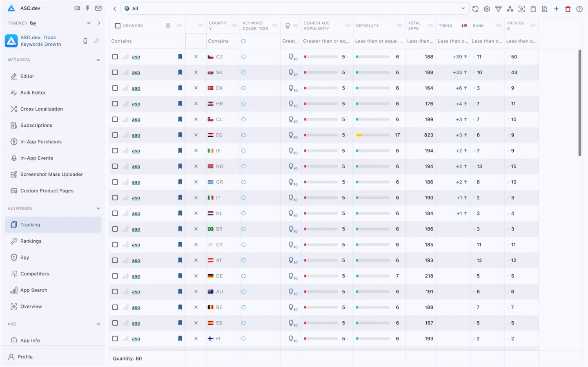The image size is (588, 367).
Task: Check the checkbox for the EG keyword row
Action: point(115,135)
